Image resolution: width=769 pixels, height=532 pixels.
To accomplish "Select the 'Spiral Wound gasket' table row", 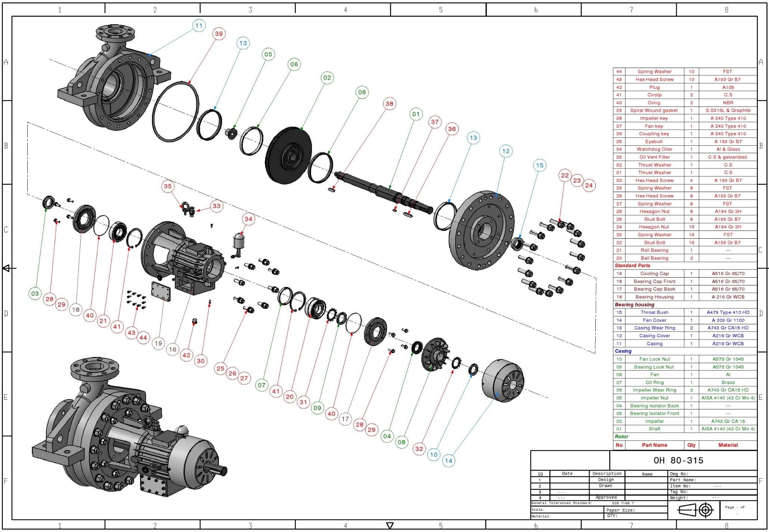I will click(x=654, y=110).
